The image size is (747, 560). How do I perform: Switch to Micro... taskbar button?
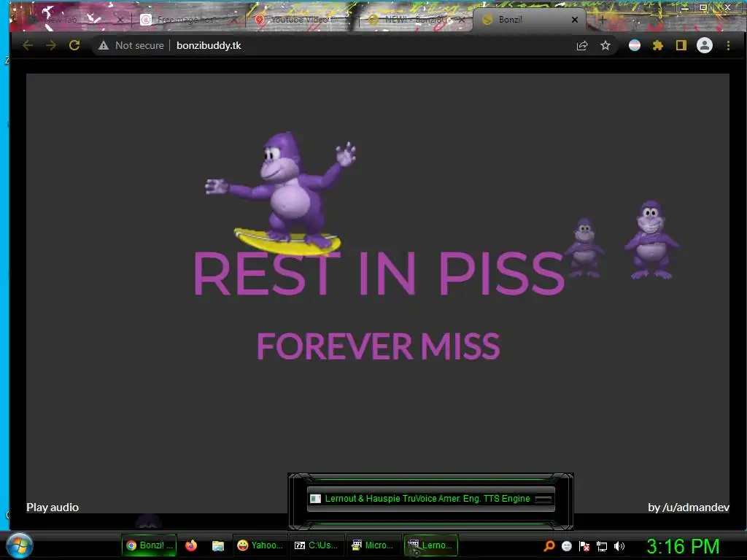pos(373,545)
